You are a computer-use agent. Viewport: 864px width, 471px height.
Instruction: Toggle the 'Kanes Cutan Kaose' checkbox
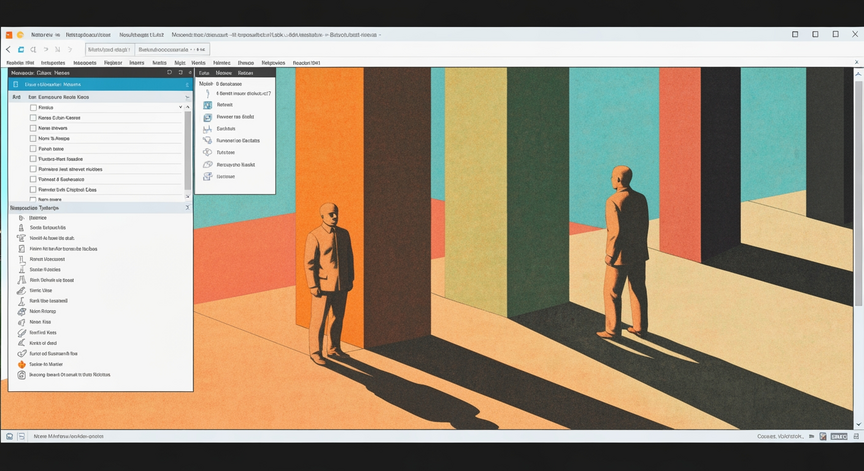coord(33,118)
